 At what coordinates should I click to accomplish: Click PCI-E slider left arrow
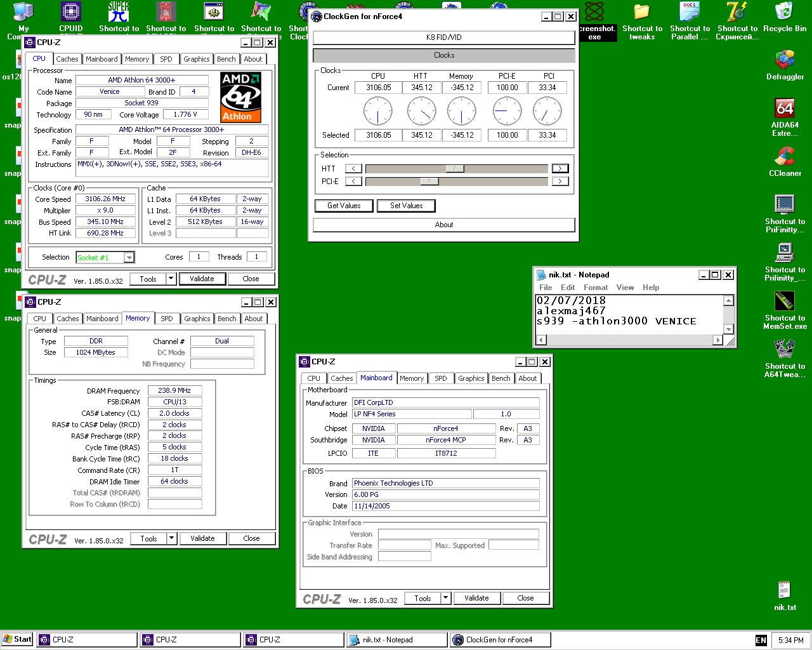click(353, 182)
